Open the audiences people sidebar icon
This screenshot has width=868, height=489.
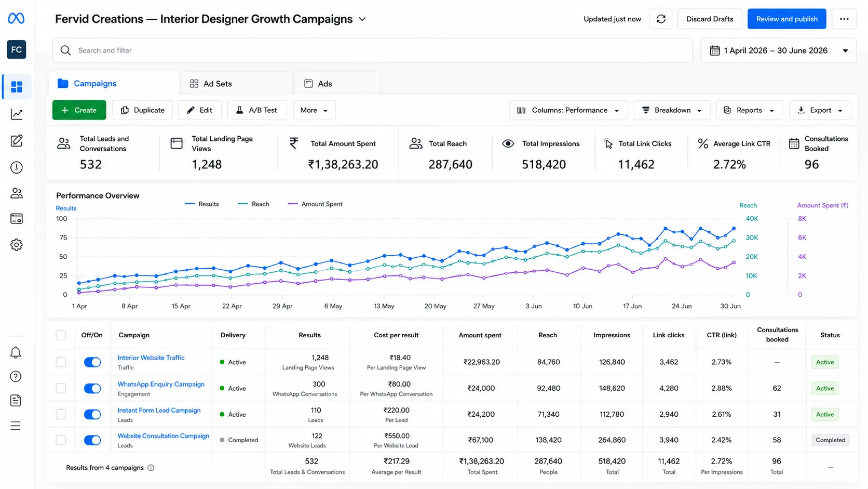point(17,193)
